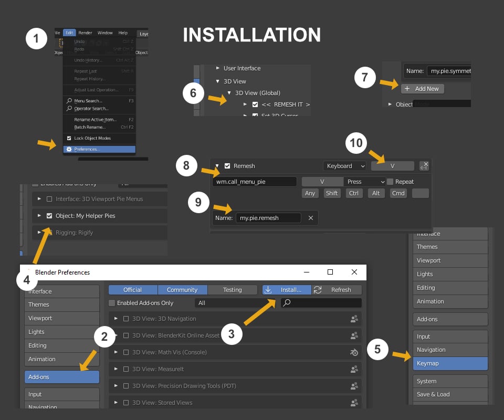Viewport: 504px width, 420px height.
Task: Expand the Interface: 3D Viewport Pie Menus add-on
Action: pos(39,199)
